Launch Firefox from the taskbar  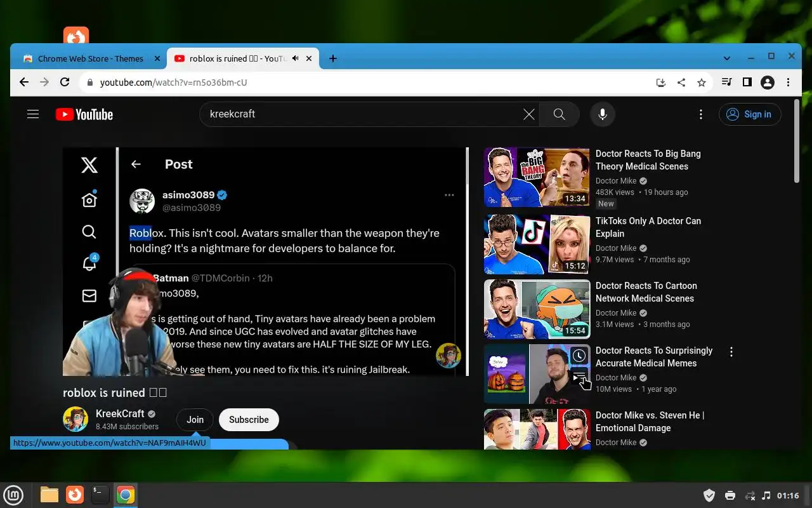[75, 495]
